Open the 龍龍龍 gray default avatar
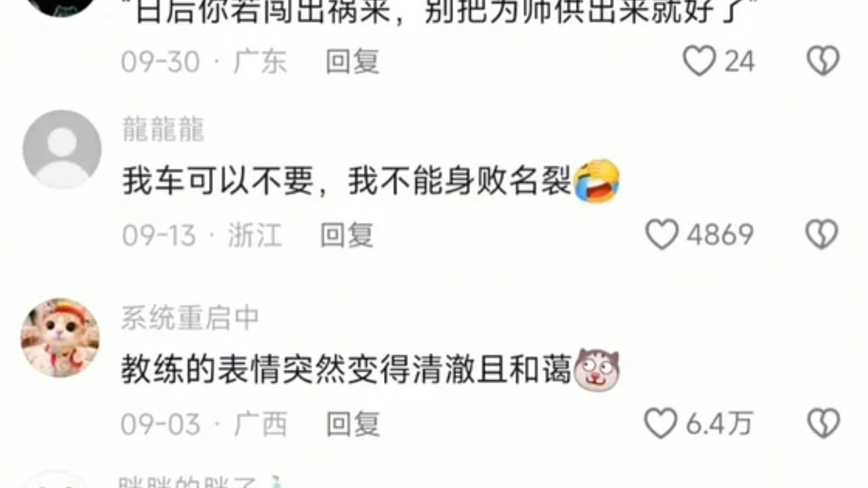The image size is (868, 488). point(62,149)
